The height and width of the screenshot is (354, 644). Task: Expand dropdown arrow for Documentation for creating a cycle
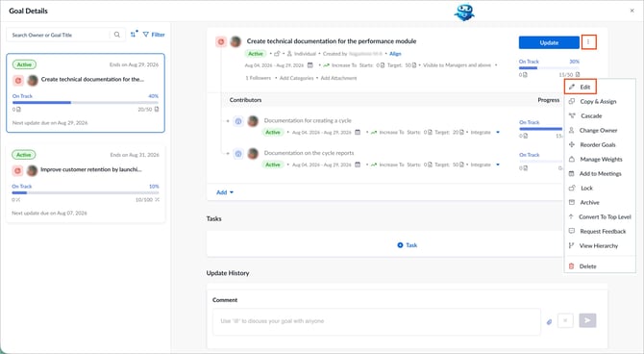click(498, 133)
